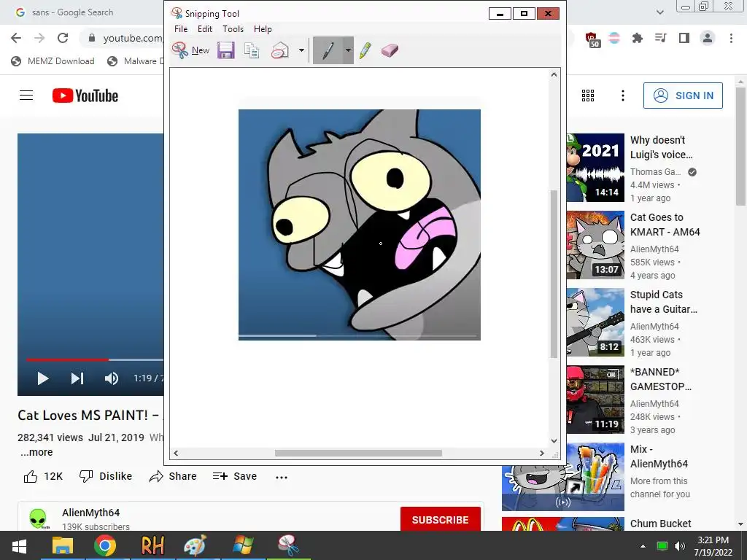Image resolution: width=747 pixels, height=560 pixels.
Task: Click the red shield extension icon
Action: point(592,39)
